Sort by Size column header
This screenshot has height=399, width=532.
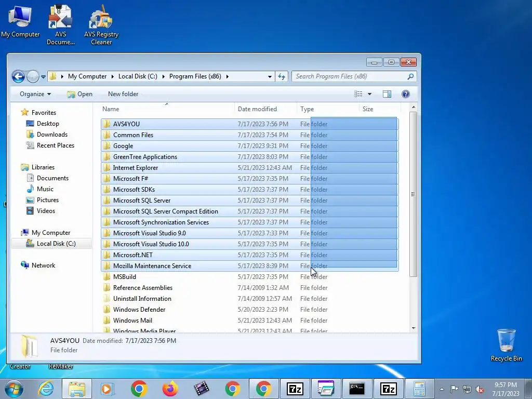[380, 109]
